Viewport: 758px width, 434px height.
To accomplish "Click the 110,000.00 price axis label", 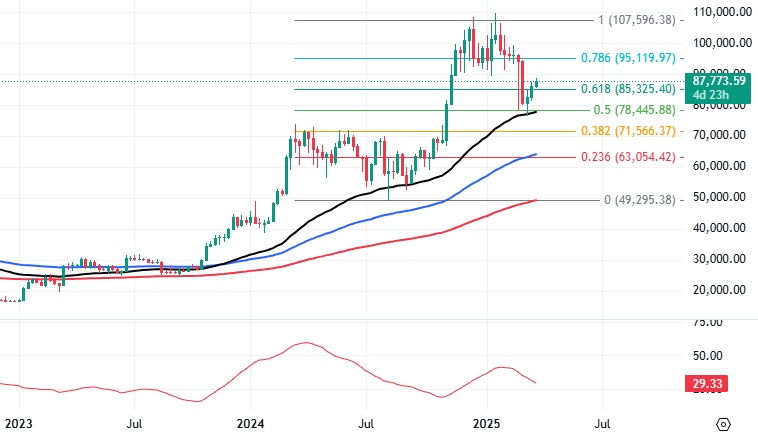I will tap(722, 12).
